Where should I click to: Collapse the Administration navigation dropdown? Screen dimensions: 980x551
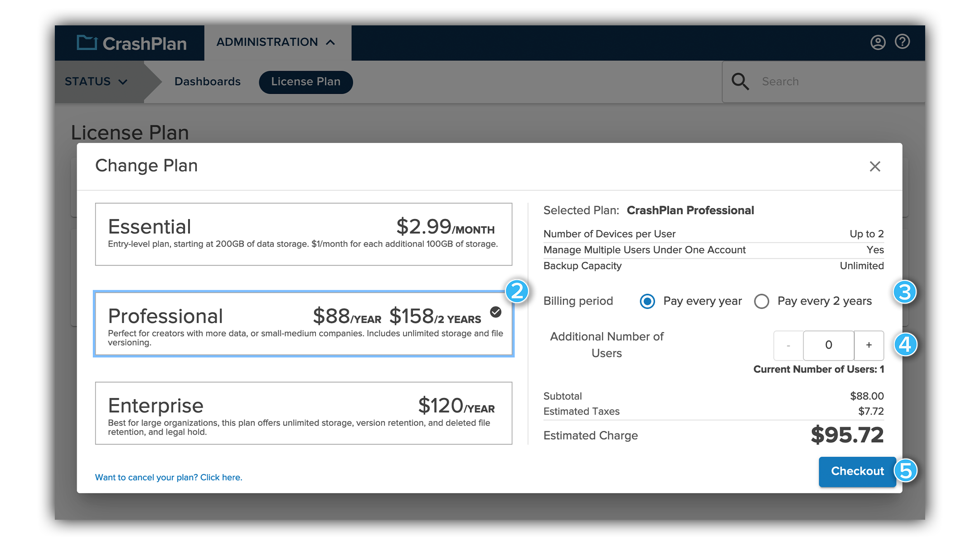coord(330,42)
